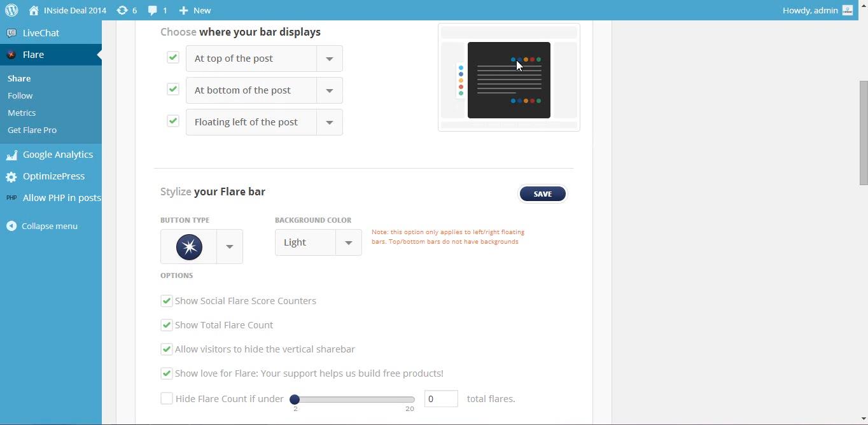Click the Google Analytics chart icon
Screen dimensions: 868x425
click(x=11, y=155)
